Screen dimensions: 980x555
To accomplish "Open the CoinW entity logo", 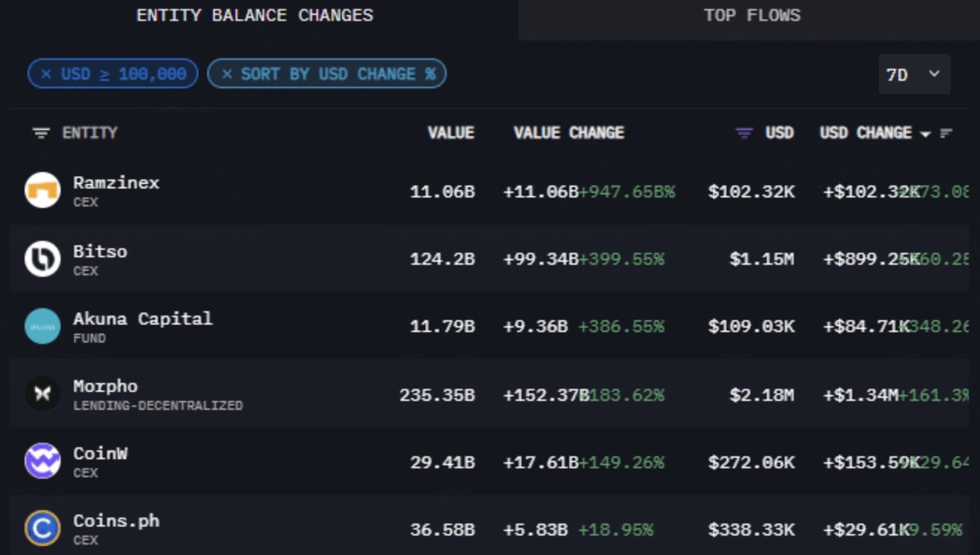I will [x=43, y=461].
